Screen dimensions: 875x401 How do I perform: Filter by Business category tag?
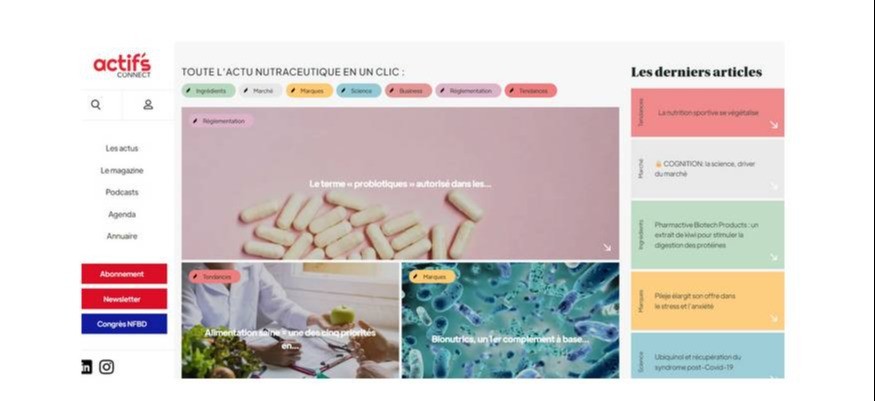pyautogui.click(x=408, y=91)
